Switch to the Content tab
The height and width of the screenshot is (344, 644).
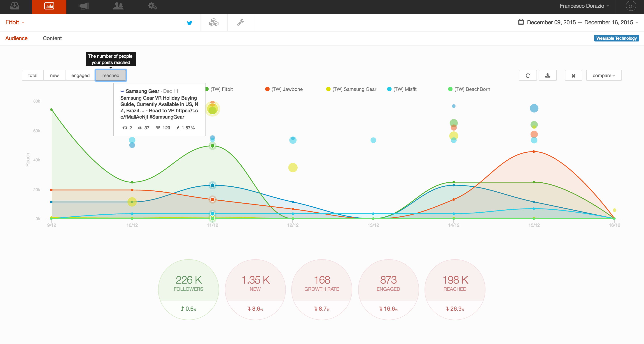[52, 38]
